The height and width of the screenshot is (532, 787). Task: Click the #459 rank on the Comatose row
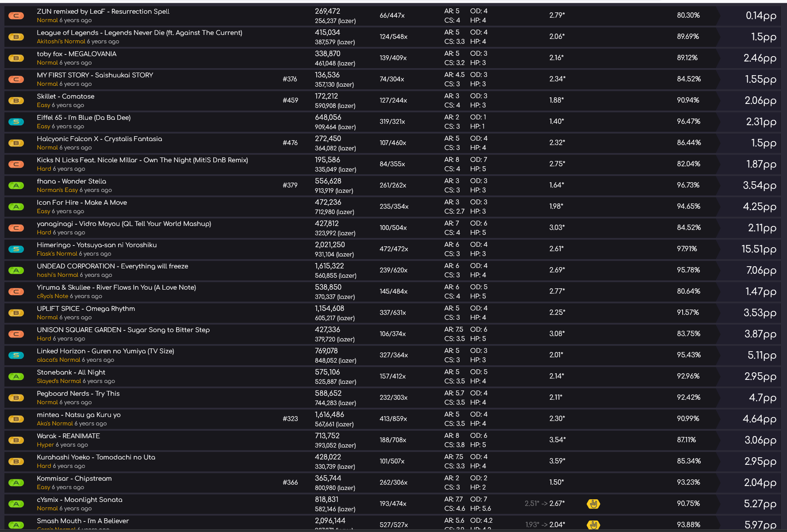click(x=290, y=100)
